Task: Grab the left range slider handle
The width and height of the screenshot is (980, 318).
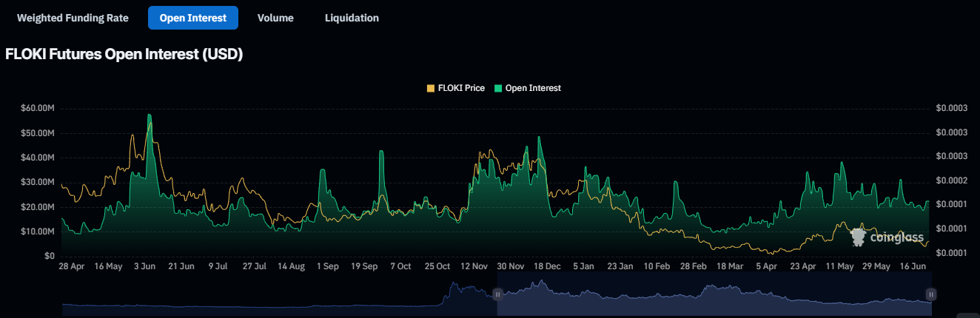Action: pos(497,294)
